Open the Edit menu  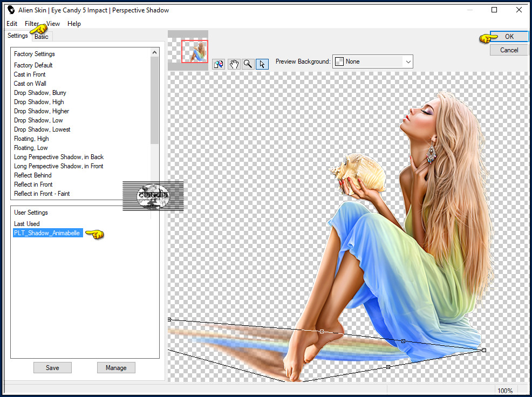[12, 23]
